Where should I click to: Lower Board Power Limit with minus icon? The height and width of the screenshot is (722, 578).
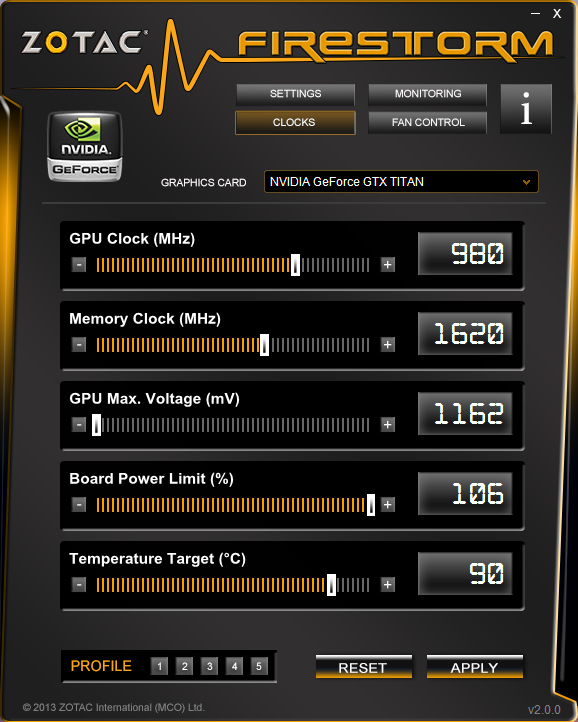click(x=79, y=505)
